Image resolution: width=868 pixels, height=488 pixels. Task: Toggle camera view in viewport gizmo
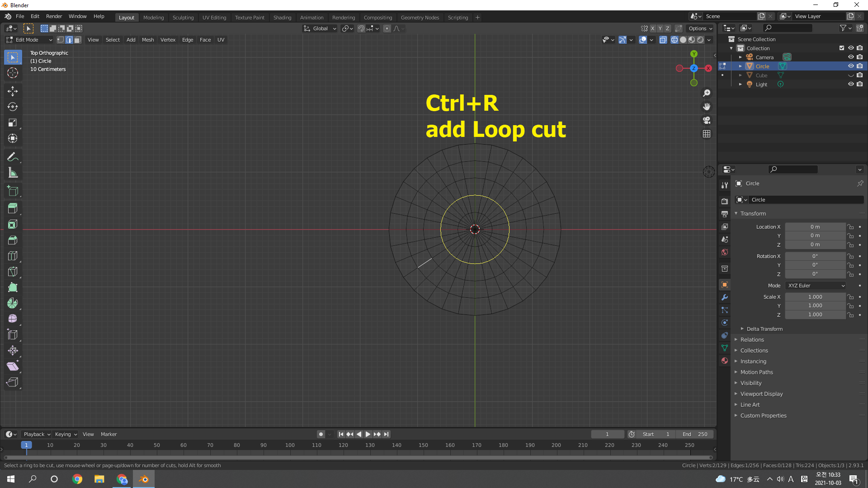[707, 120]
